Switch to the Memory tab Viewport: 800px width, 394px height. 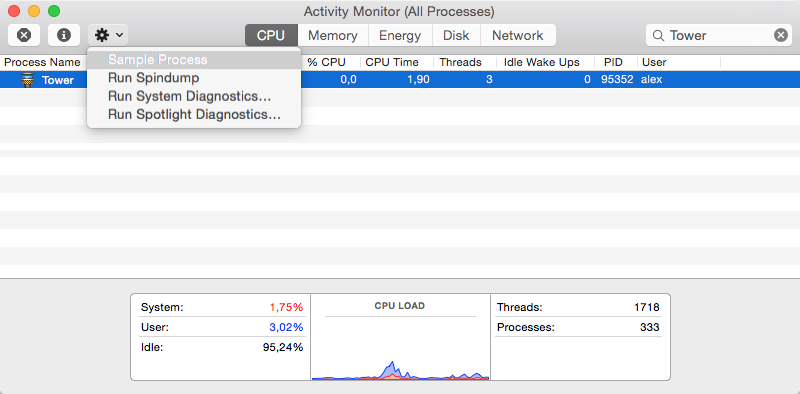[x=333, y=35]
